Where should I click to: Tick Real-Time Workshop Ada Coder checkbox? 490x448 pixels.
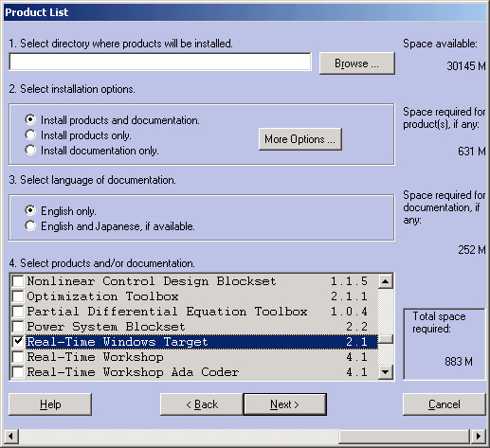tap(18, 372)
